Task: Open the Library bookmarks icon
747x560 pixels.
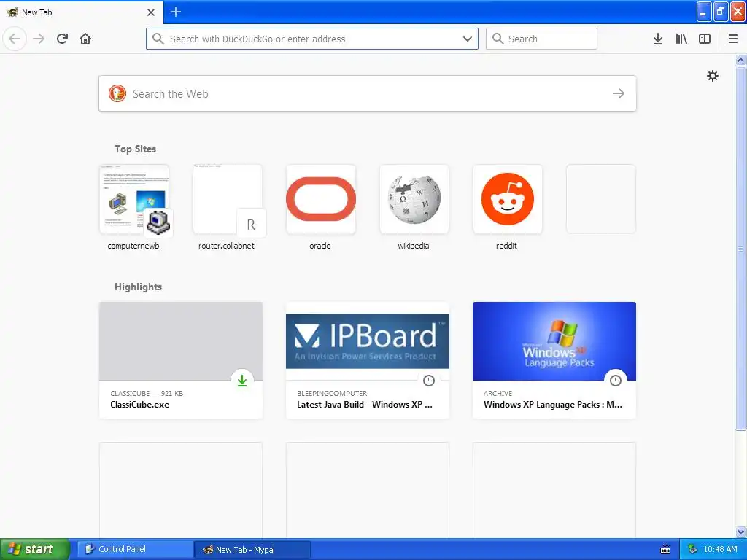Action: (681, 39)
